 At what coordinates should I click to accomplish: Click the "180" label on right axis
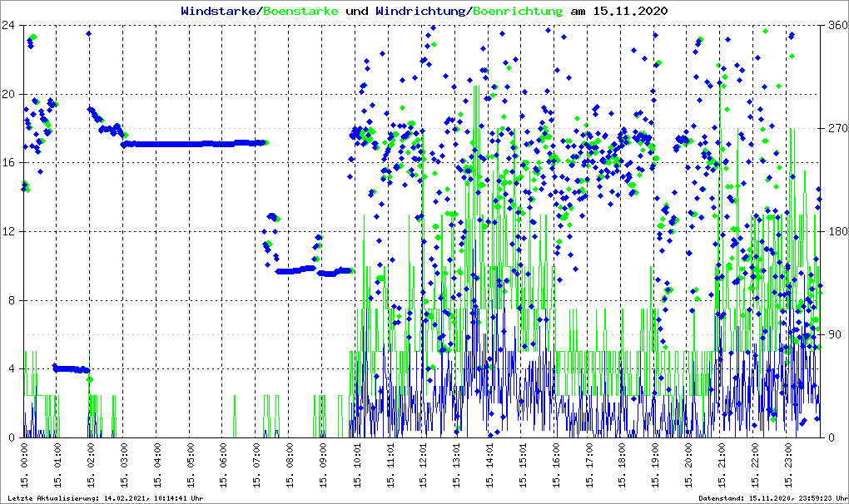(x=836, y=232)
